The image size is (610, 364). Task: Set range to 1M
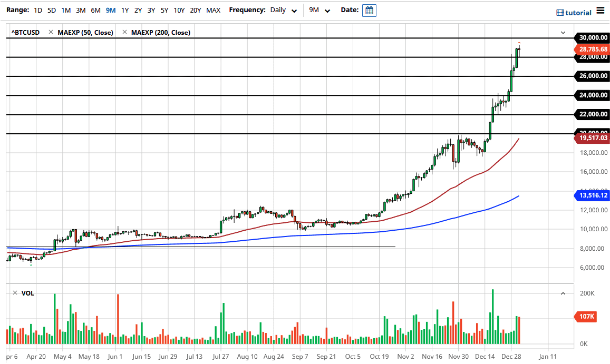click(66, 11)
